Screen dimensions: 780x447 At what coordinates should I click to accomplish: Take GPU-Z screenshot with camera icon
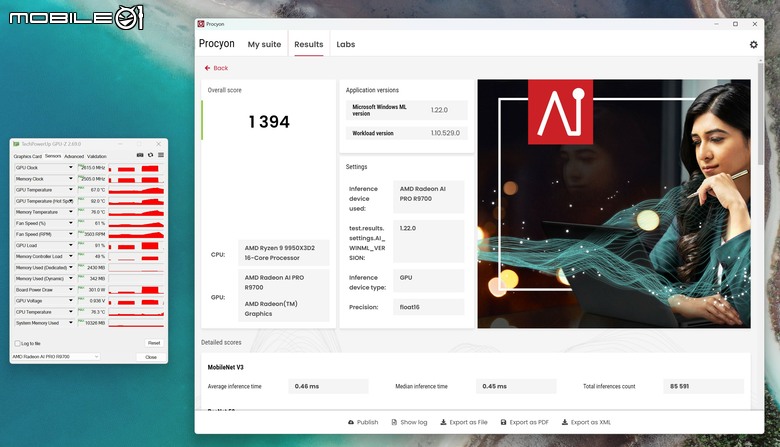[140, 156]
